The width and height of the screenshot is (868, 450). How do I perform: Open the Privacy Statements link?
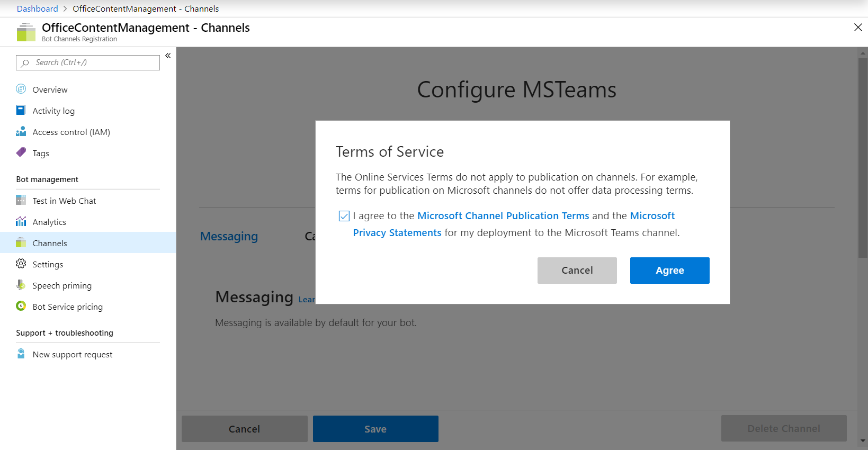[397, 233]
